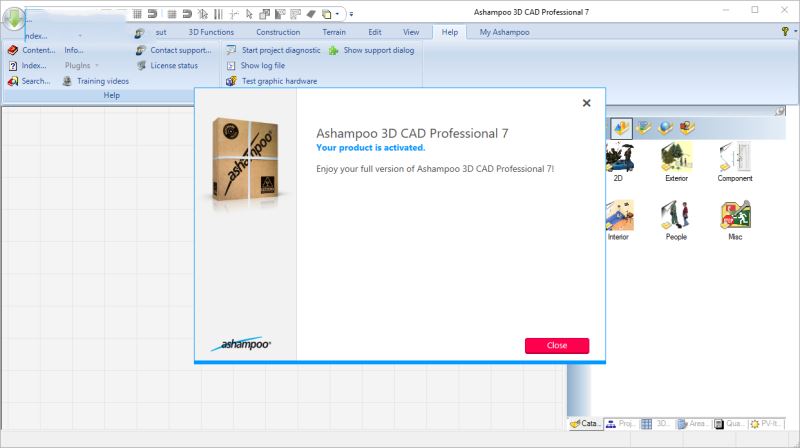Viewport: 800px width, 448px height.
Task: Open Training videos
Action: pyautogui.click(x=96, y=81)
